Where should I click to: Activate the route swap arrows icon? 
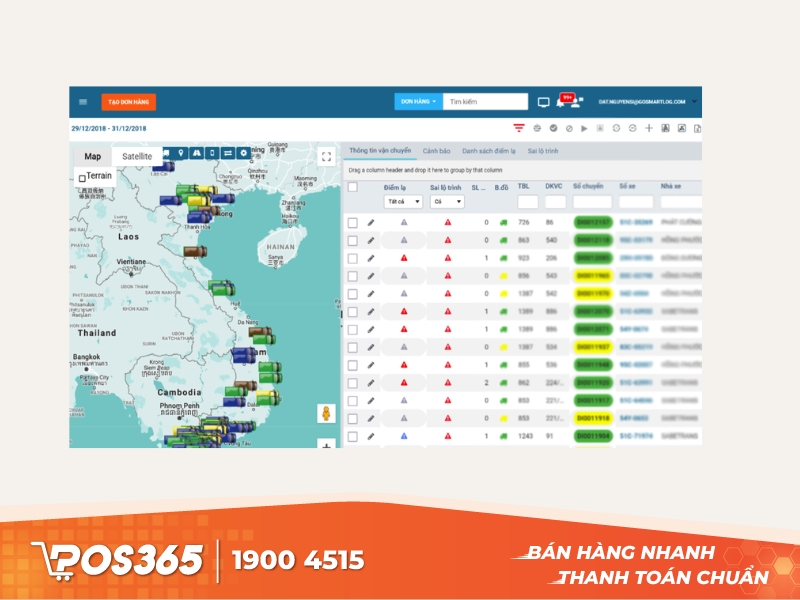[228, 152]
